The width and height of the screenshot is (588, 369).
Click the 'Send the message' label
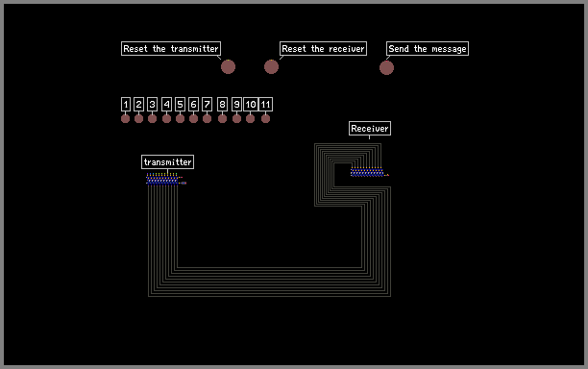(428, 48)
